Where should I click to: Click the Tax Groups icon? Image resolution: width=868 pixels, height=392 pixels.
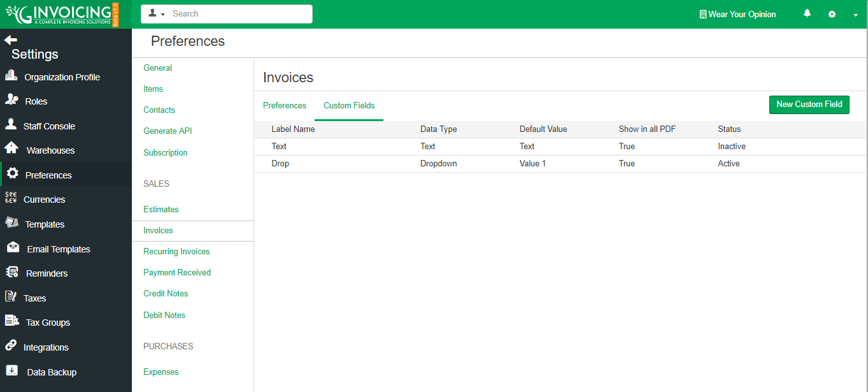click(12, 321)
